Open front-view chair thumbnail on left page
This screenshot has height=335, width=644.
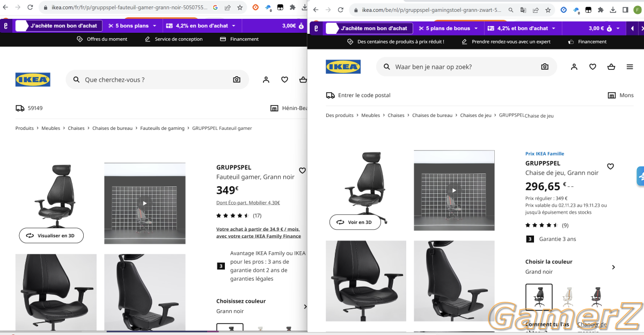(56, 292)
